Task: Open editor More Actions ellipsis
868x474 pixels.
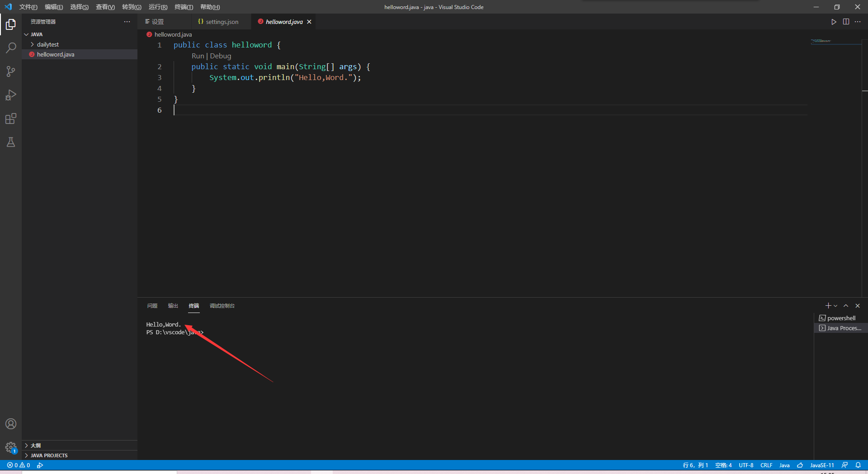Action: coord(858,22)
